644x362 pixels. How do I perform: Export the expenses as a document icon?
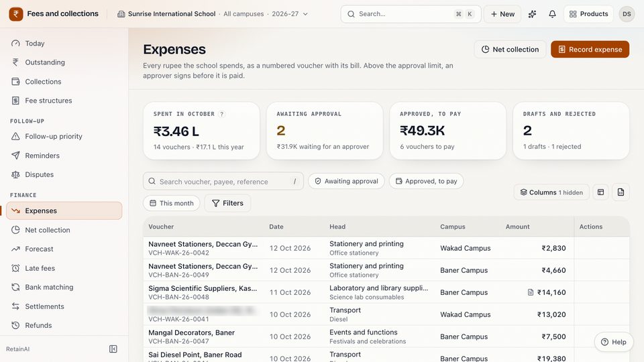coord(621,192)
